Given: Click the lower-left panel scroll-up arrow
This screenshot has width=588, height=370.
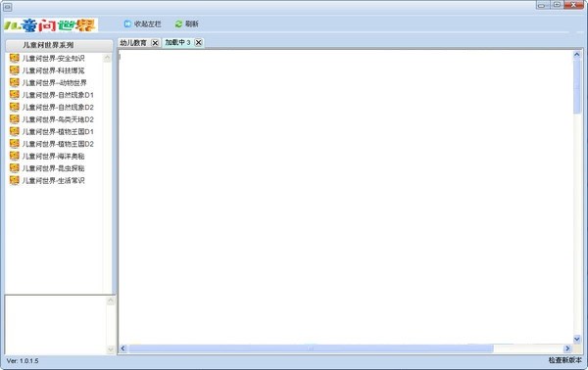Looking at the screenshot, I should [x=110, y=301].
